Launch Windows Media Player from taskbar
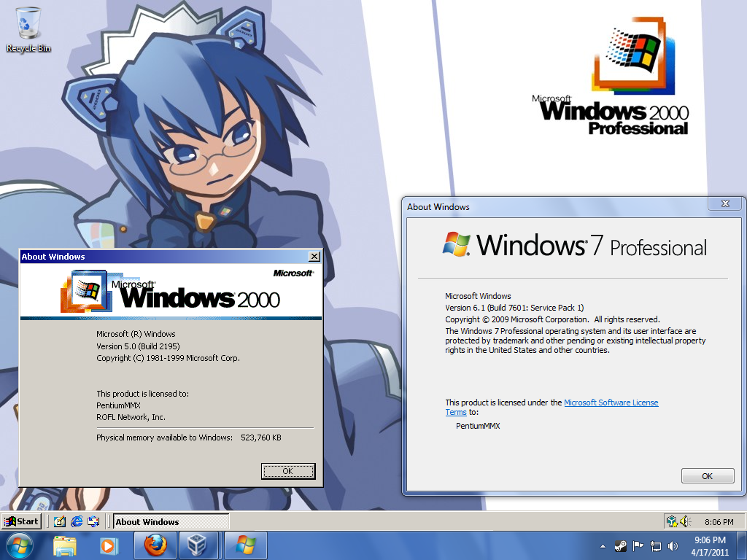747x560 pixels. click(x=108, y=545)
